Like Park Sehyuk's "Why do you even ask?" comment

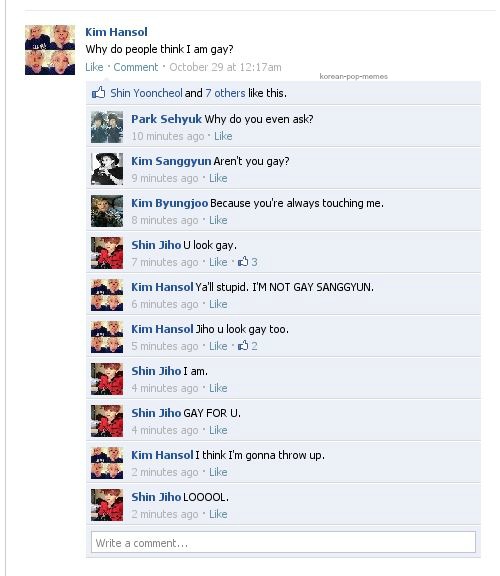point(223,136)
